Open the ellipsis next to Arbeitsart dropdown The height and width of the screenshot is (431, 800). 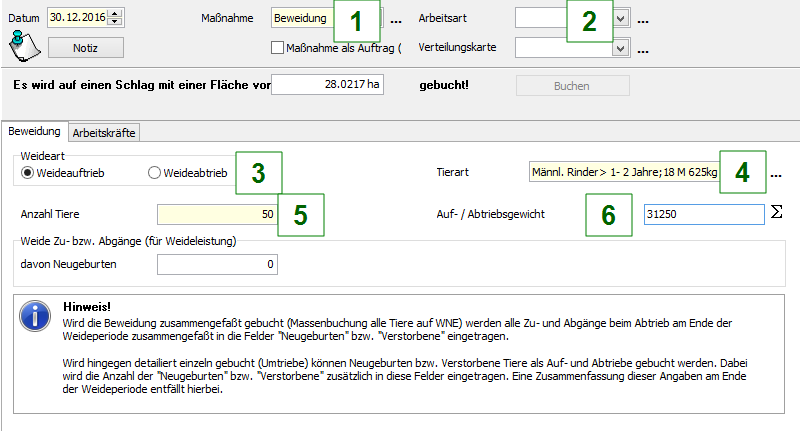pyautogui.click(x=643, y=22)
